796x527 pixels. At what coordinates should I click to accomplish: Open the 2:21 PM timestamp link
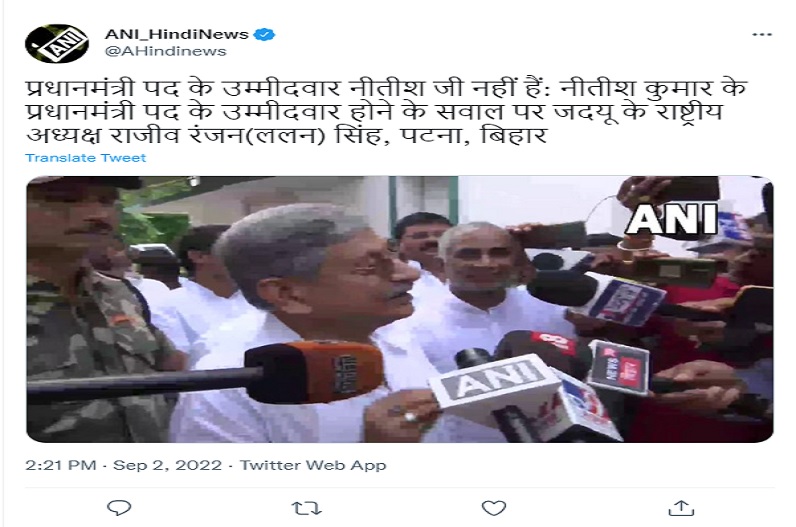61,465
